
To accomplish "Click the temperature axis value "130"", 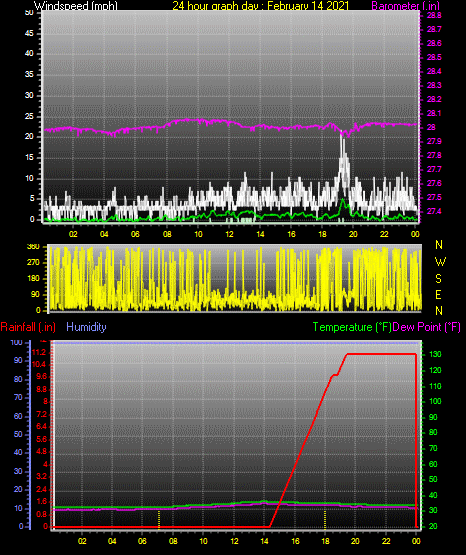I will coord(435,354).
